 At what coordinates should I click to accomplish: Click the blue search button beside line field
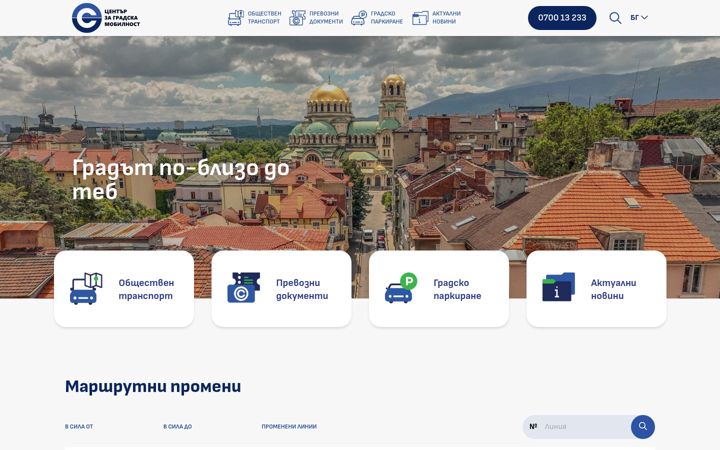642,427
